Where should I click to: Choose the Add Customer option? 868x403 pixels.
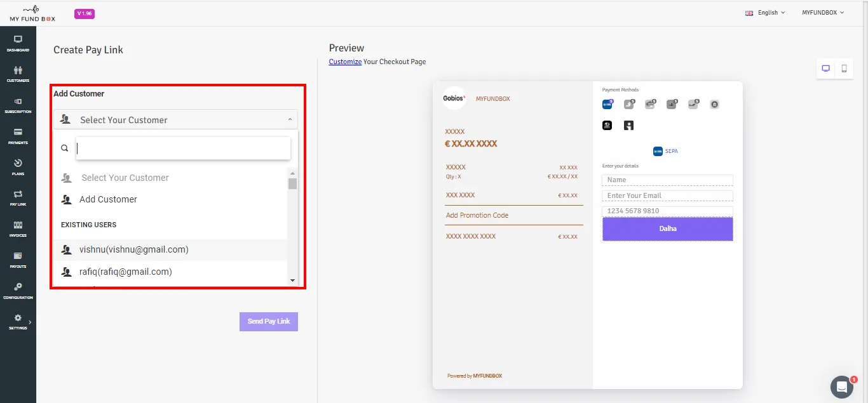170,199
